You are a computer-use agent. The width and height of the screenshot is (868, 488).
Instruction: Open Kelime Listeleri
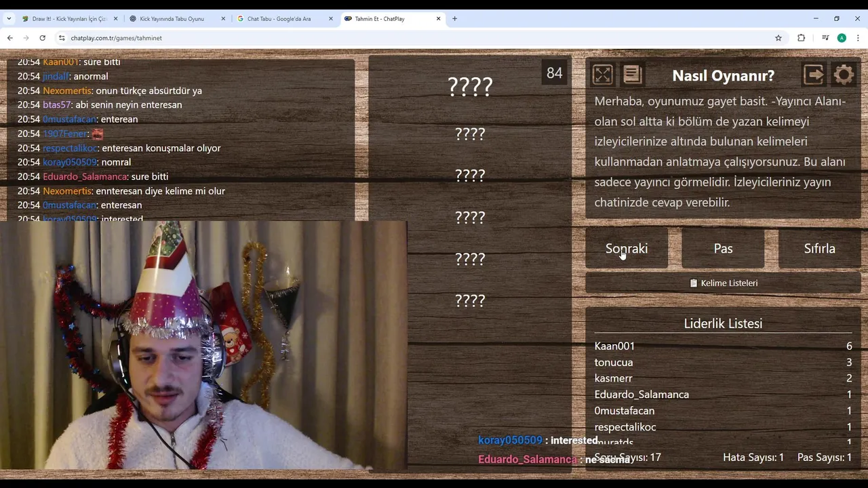723,283
